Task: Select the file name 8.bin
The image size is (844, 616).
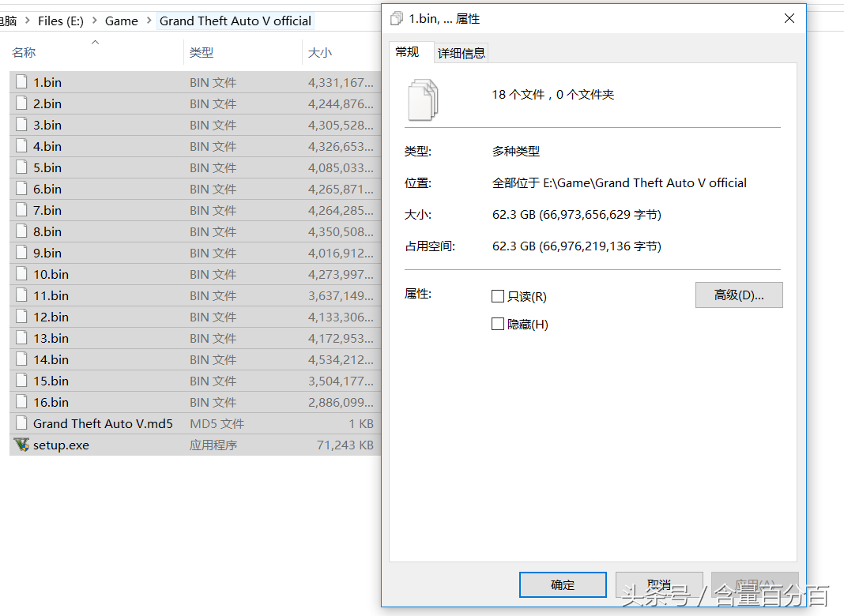Action: tap(47, 232)
